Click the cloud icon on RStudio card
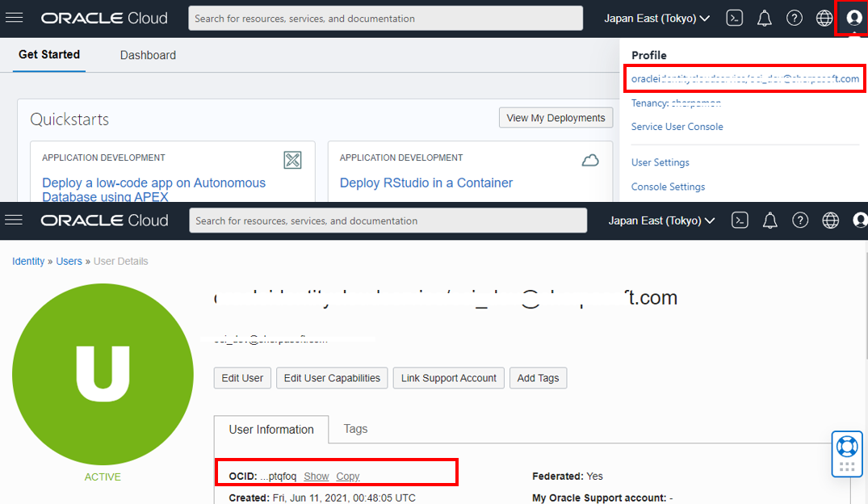The width and height of the screenshot is (868, 504). [x=590, y=160]
